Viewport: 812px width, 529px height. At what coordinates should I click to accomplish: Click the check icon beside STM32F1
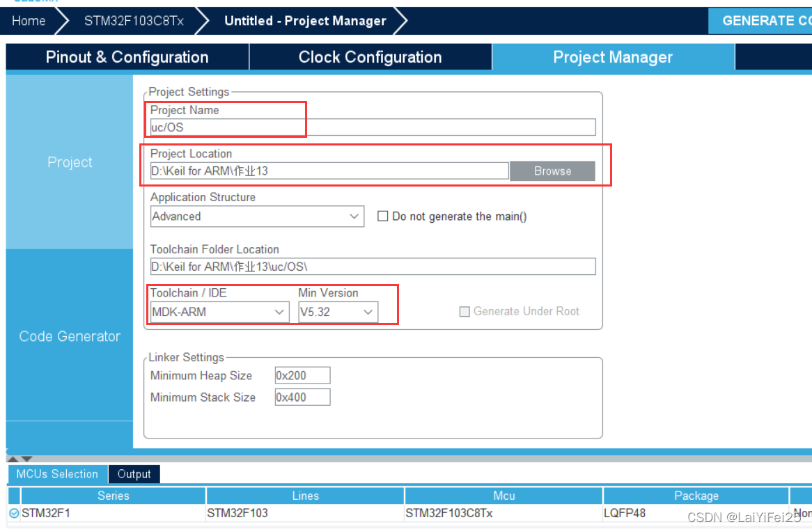click(x=14, y=513)
